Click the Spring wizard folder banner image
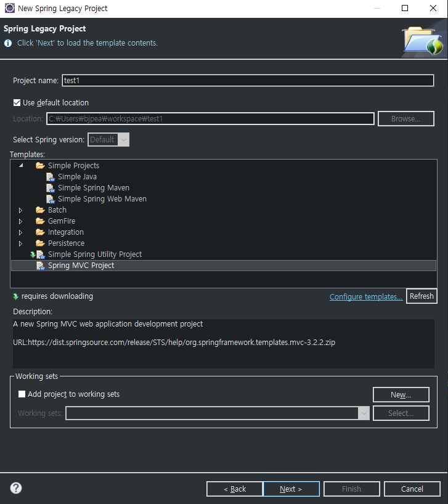The height and width of the screenshot is (504, 448). (423, 41)
